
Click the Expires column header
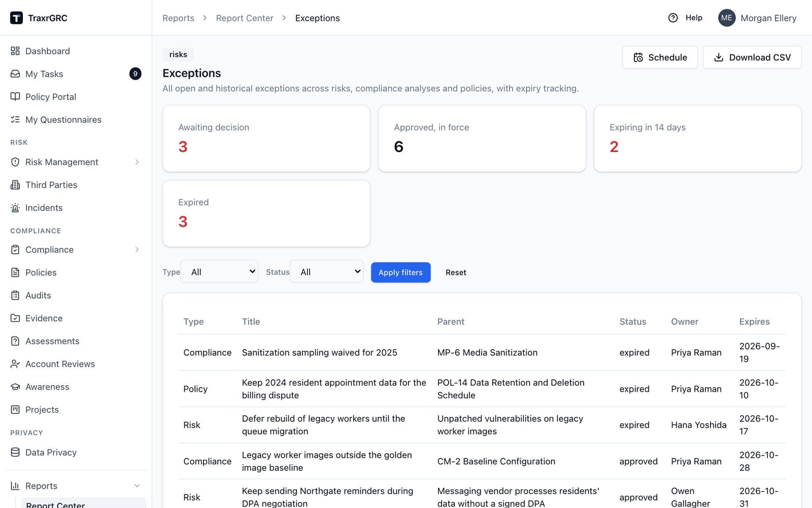click(x=754, y=322)
